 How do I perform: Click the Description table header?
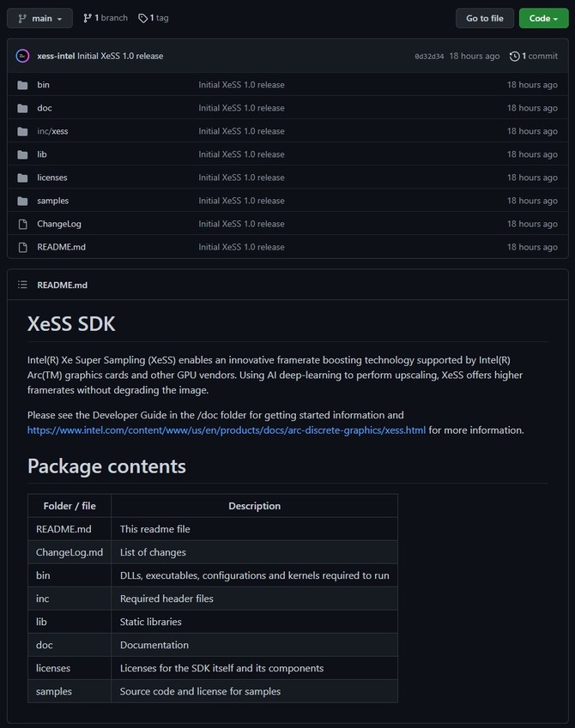[254, 506]
